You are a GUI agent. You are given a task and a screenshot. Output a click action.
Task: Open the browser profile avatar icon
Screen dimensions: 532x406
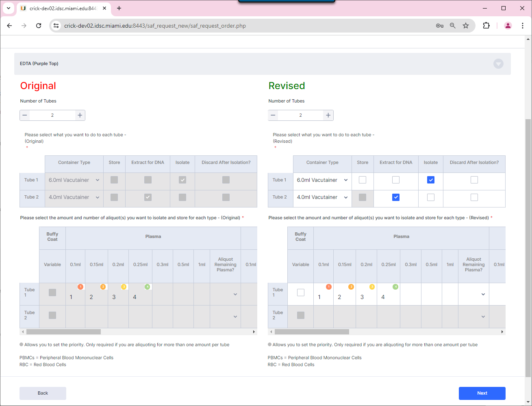(508, 26)
